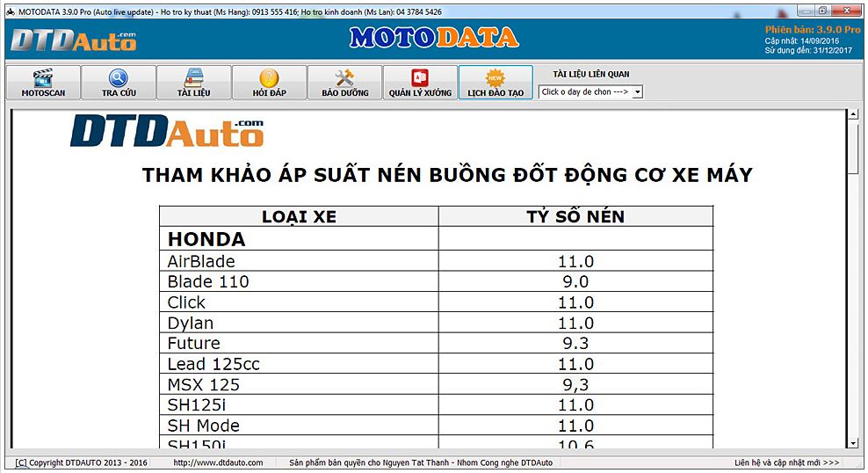The height and width of the screenshot is (473, 868).
Task: Select the SH125i row
Action: click(x=437, y=404)
